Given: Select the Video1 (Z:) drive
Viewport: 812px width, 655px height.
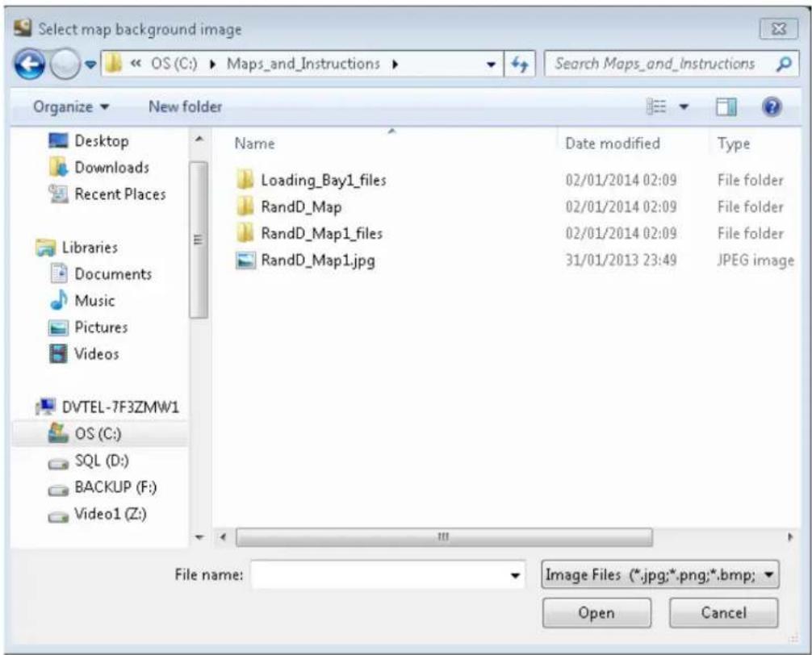Looking at the screenshot, I should (98, 514).
